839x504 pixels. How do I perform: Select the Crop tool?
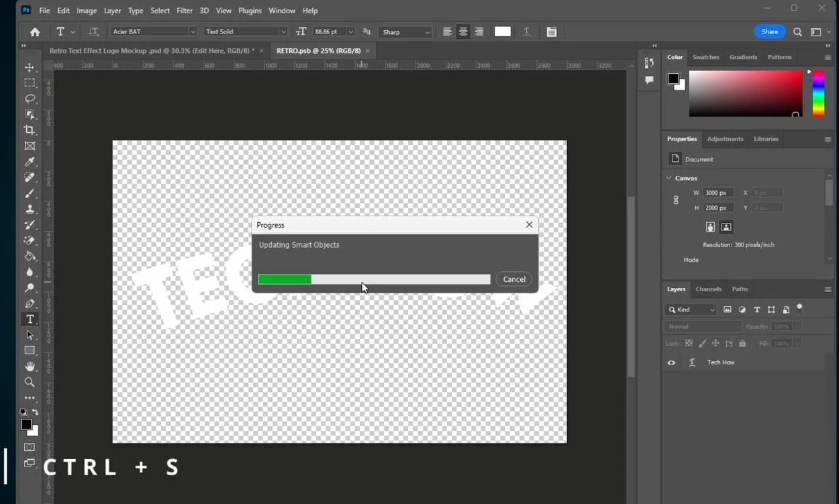click(x=30, y=130)
